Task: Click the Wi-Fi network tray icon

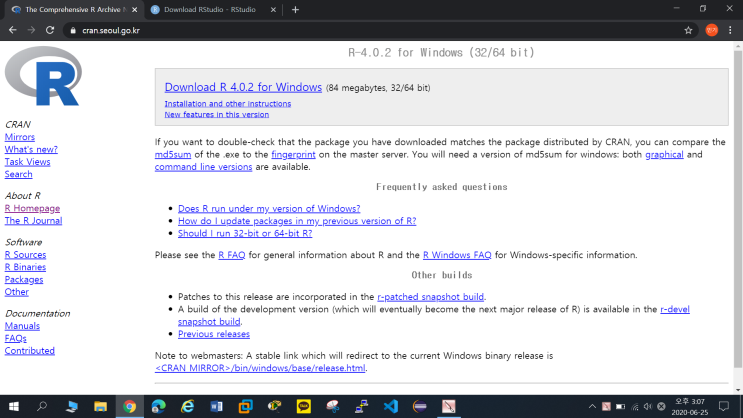Action: 634,406
